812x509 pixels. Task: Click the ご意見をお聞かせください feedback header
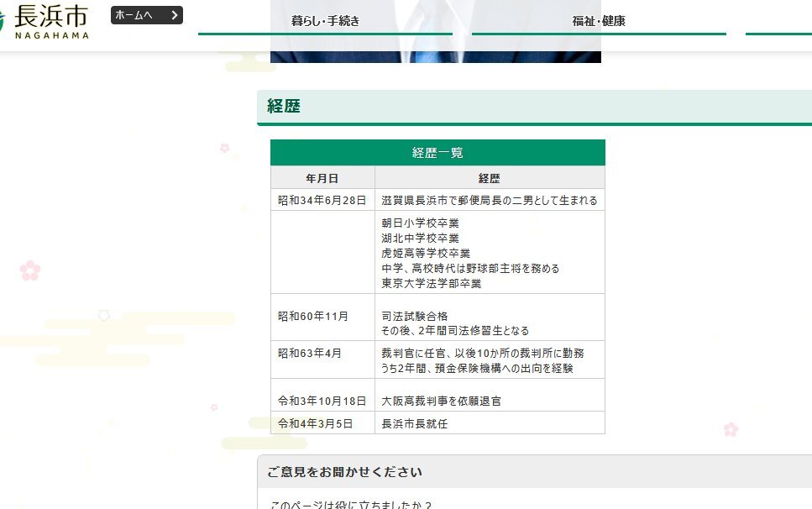pyautogui.click(x=344, y=472)
